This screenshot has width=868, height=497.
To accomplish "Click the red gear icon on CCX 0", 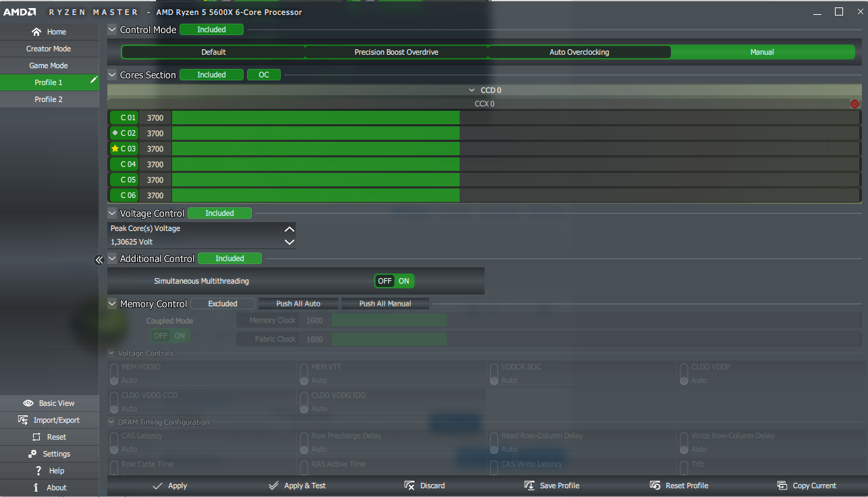I will (855, 104).
